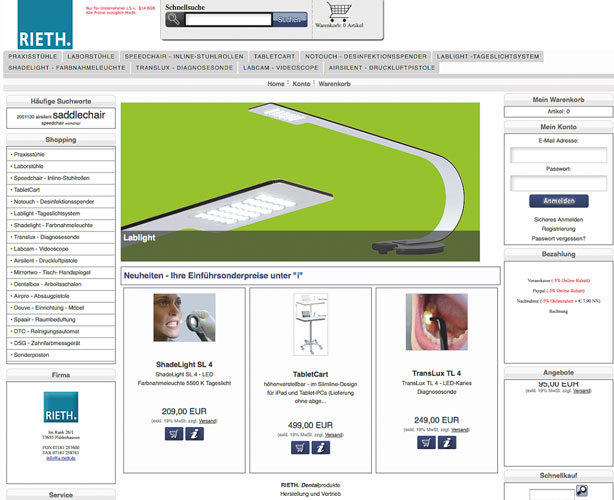Go to Home in breadcrumb bar
The width and height of the screenshot is (614, 500).
[x=276, y=84]
